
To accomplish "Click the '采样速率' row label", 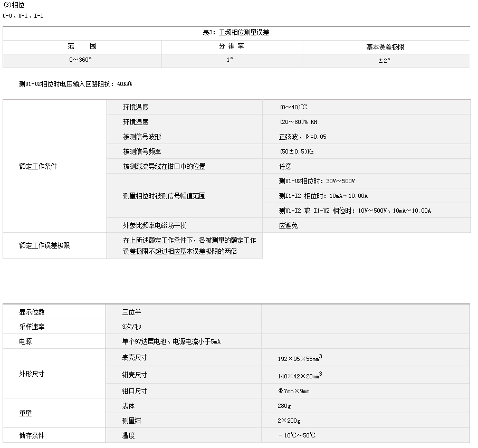I will (32, 327).
